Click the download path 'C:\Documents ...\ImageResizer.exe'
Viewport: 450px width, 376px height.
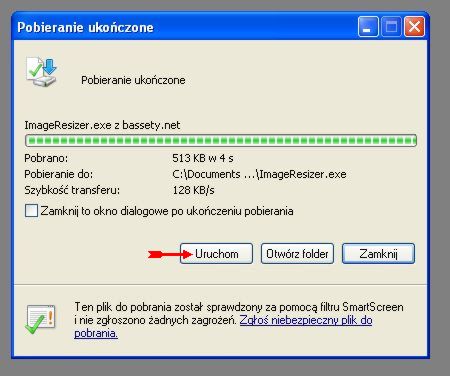point(259,174)
